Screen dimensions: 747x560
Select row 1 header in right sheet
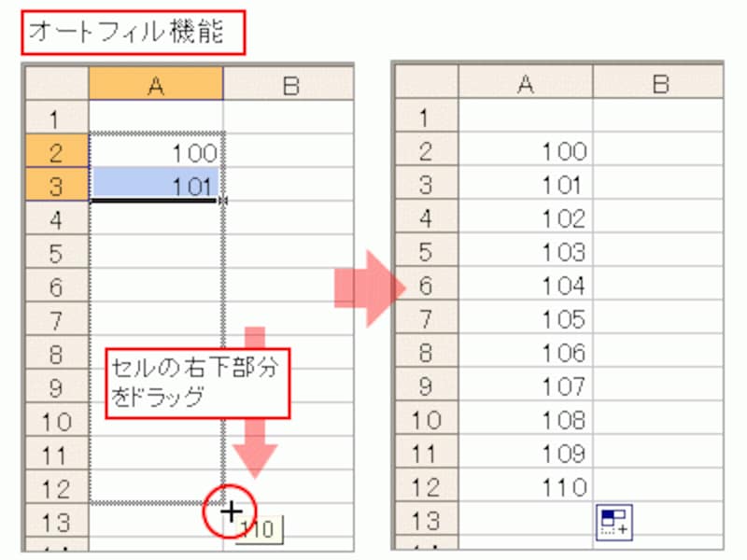pos(427,116)
